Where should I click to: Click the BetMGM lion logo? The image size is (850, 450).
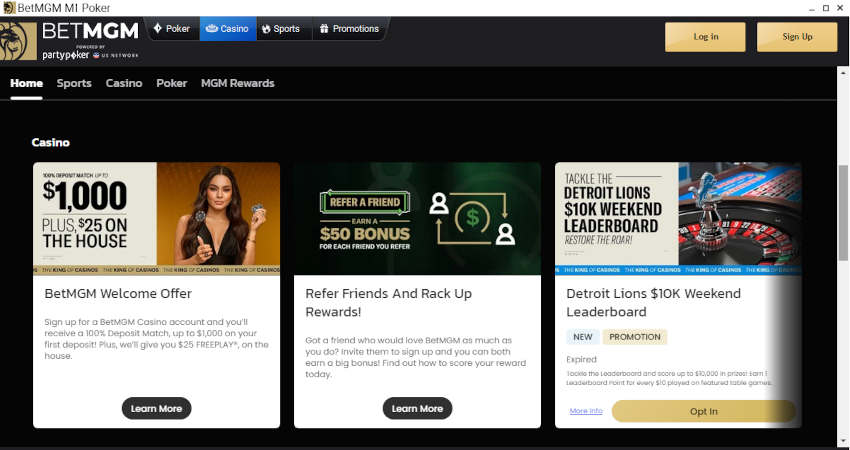(x=18, y=41)
